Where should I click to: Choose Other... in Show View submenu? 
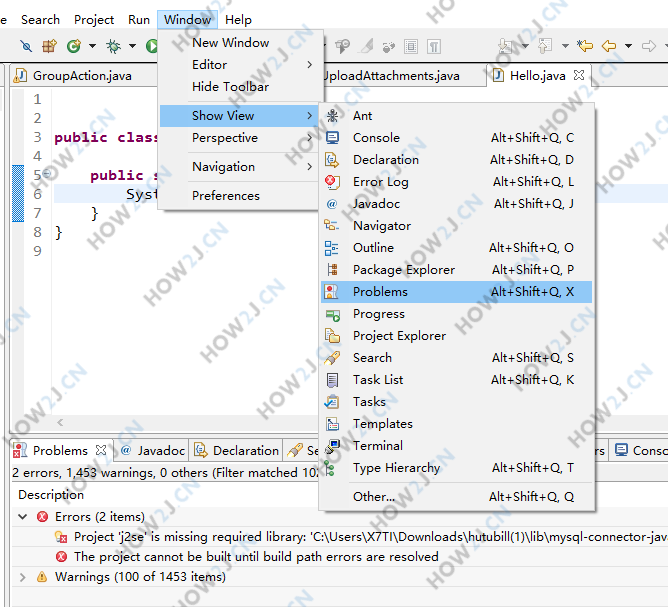(x=457, y=497)
